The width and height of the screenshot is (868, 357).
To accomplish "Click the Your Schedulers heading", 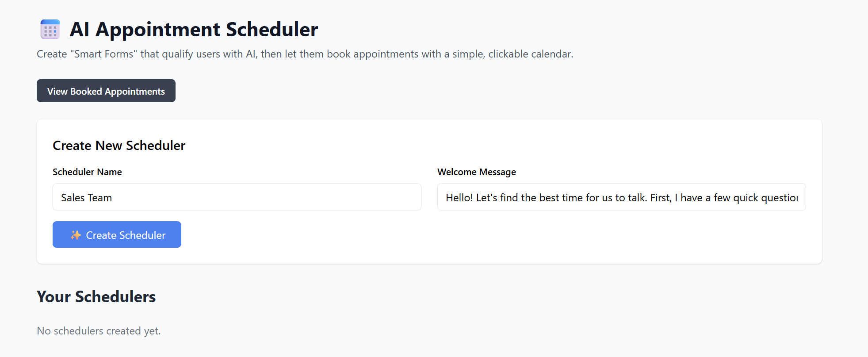I will point(96,297).
